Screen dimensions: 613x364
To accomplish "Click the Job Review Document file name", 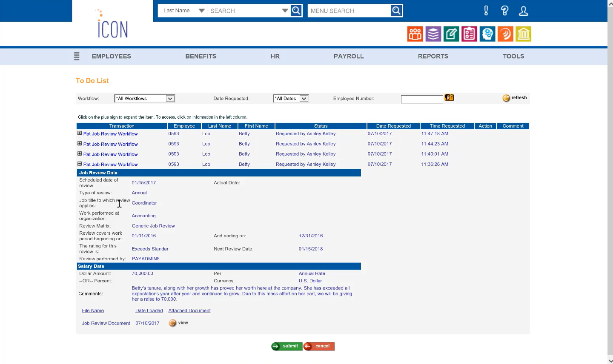I will click(106, 323).
